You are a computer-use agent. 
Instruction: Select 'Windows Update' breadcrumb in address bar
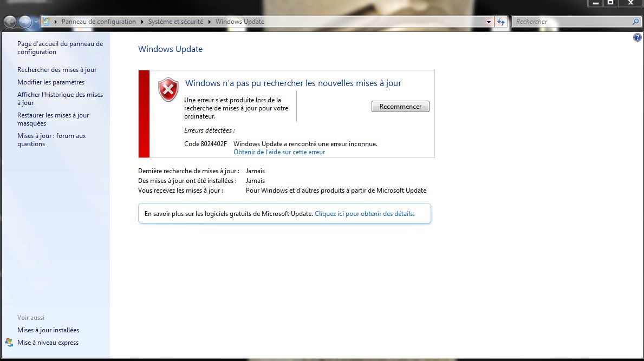240,22
